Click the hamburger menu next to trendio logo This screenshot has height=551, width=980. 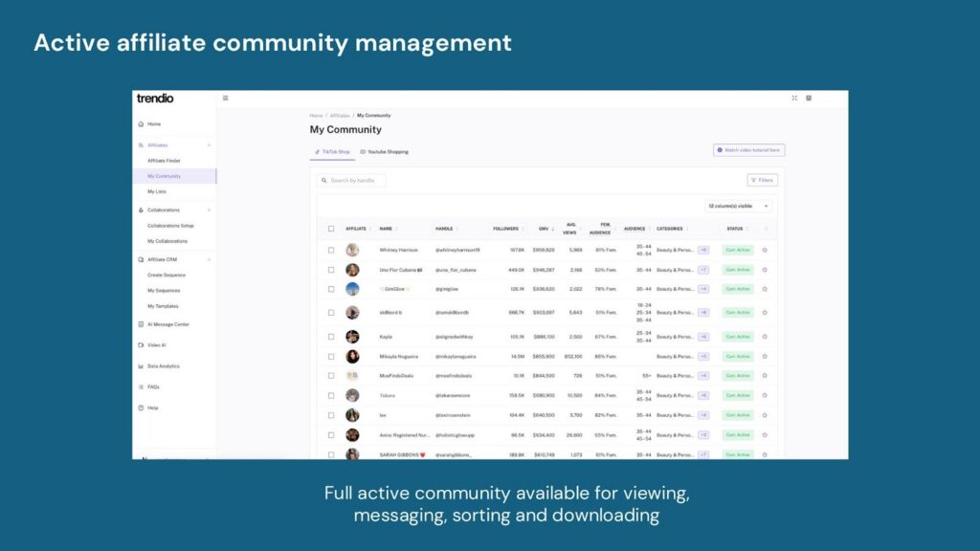click(224, 98)
